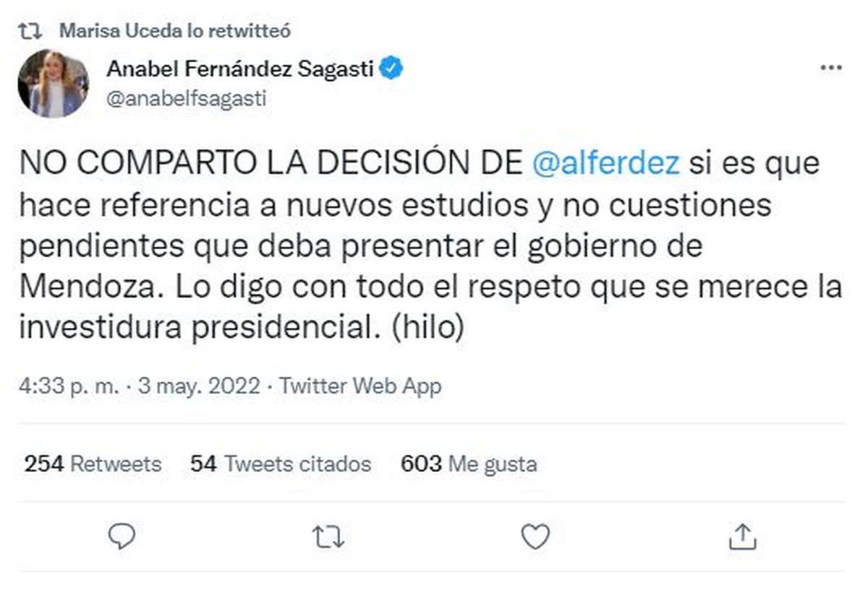Open the three-dot more options menu
Viewport: 868px width, 595px height.
(830, 69)
